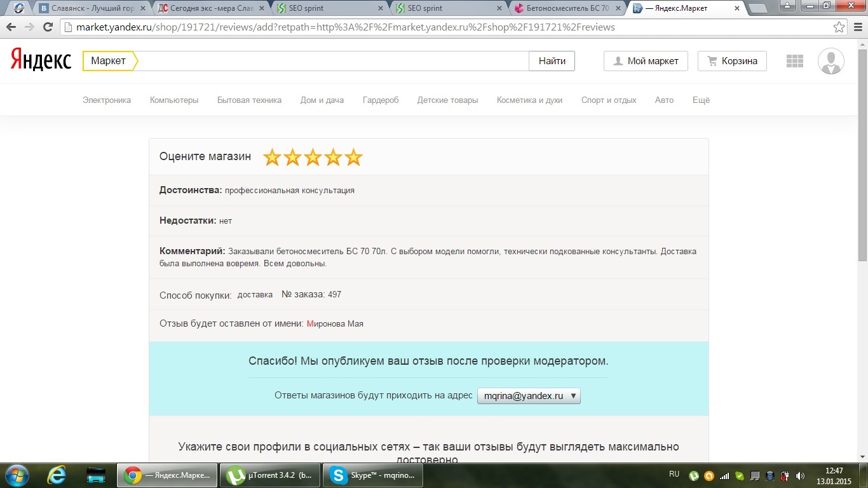
Task: Click the RU language indicator
Action: pos(674,474)
